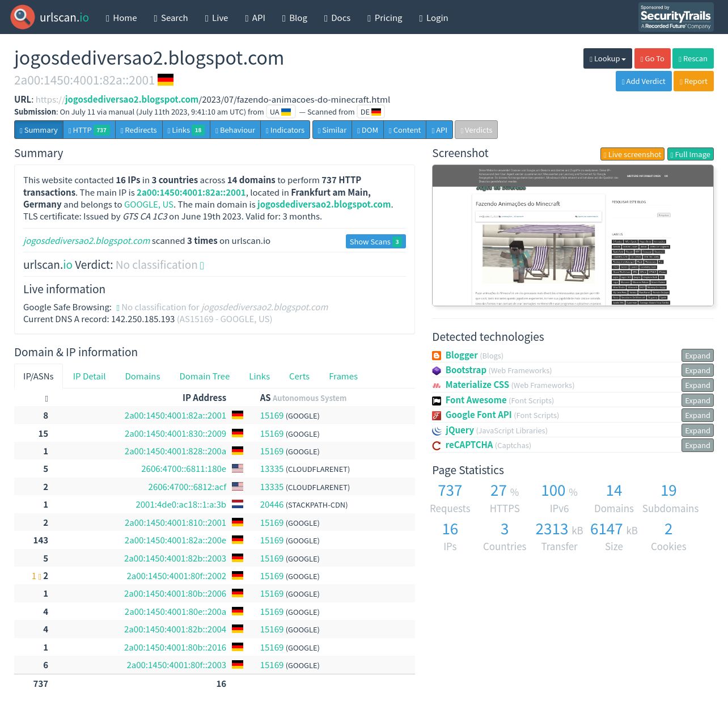728x705 pixels.
Task: Select the Certs tab
Action: (x=299, y=376)
